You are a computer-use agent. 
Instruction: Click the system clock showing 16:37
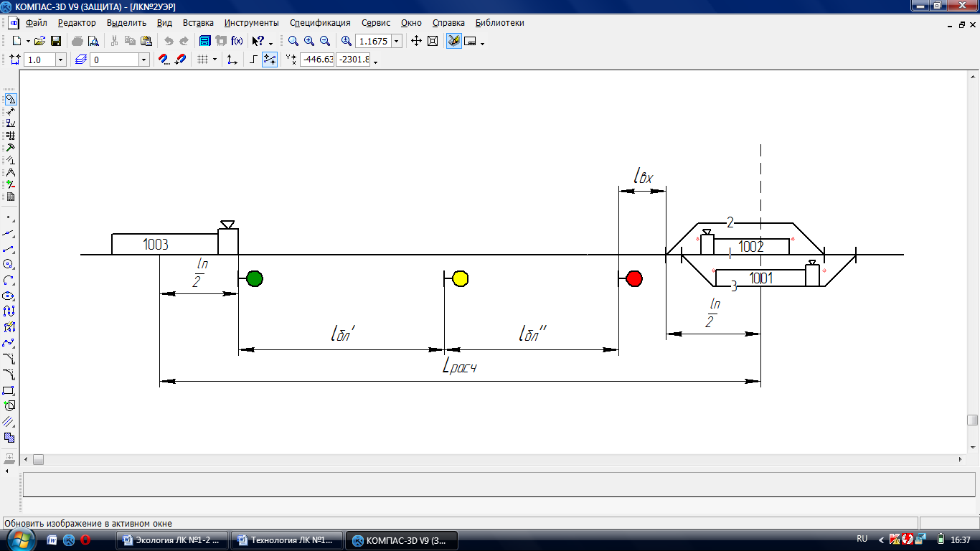(960, 540)
